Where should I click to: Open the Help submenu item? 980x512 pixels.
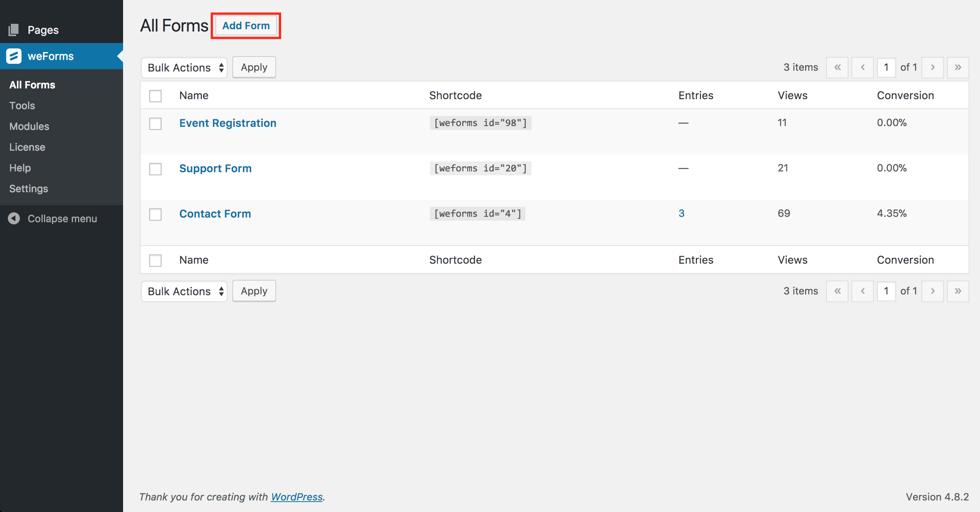point(20,168)
